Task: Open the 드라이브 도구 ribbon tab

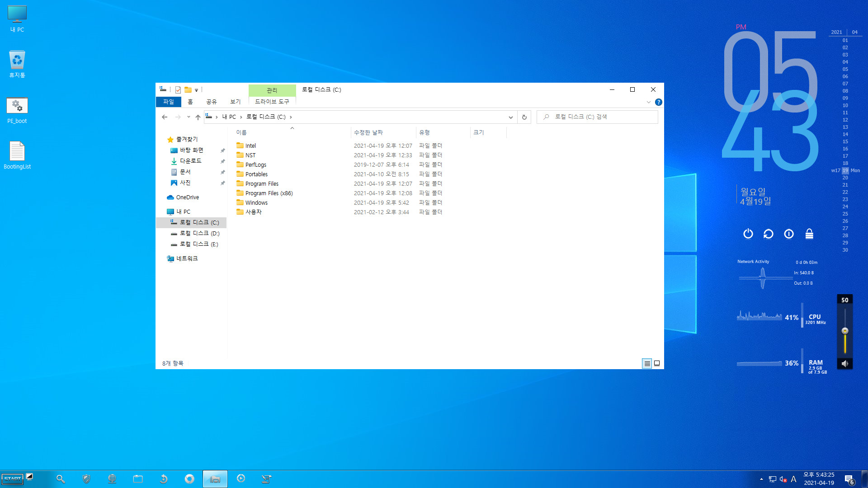Action: (272, 102)
